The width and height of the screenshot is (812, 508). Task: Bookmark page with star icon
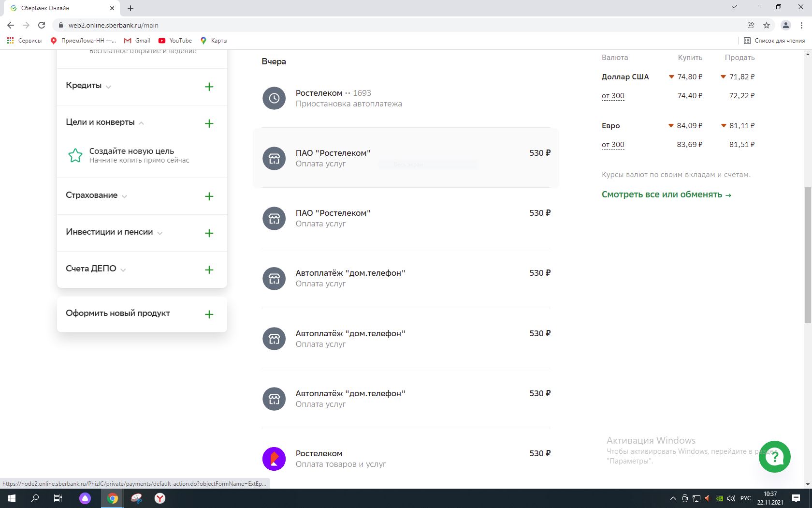pos(766,25)
